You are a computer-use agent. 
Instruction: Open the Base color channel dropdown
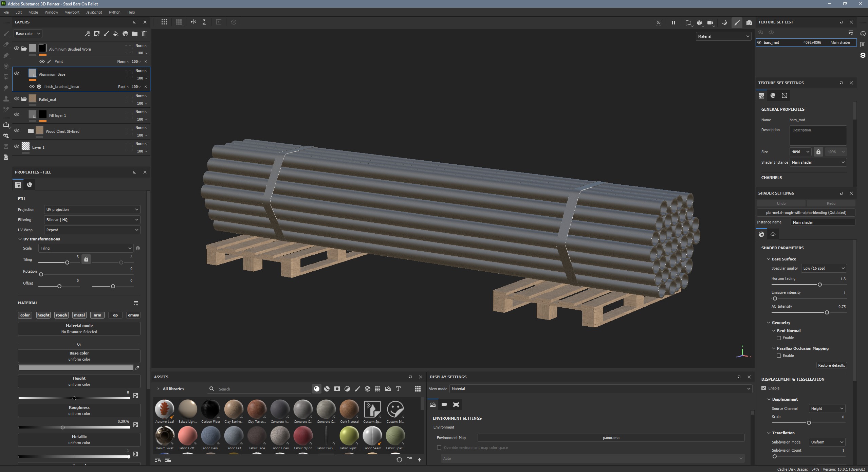(27, 34)
